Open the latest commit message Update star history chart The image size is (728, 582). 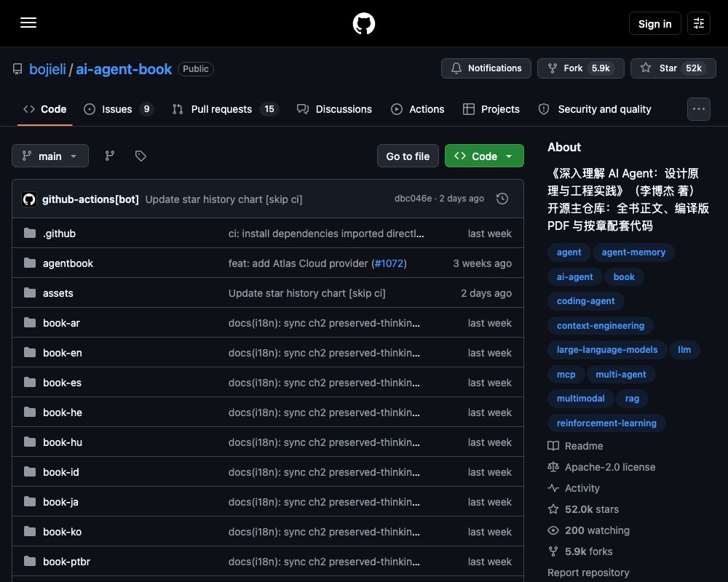point(223,199)
